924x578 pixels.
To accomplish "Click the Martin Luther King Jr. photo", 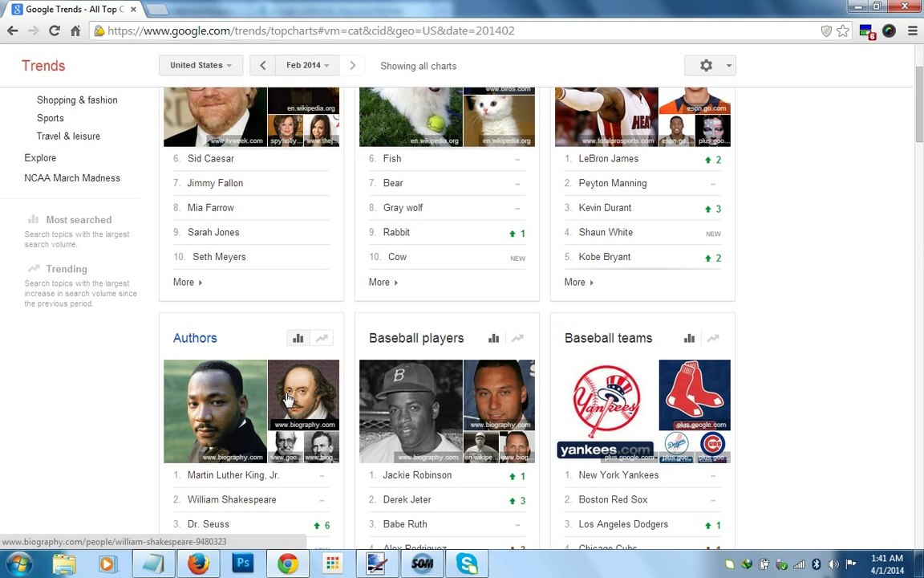I will coord(215,411).
